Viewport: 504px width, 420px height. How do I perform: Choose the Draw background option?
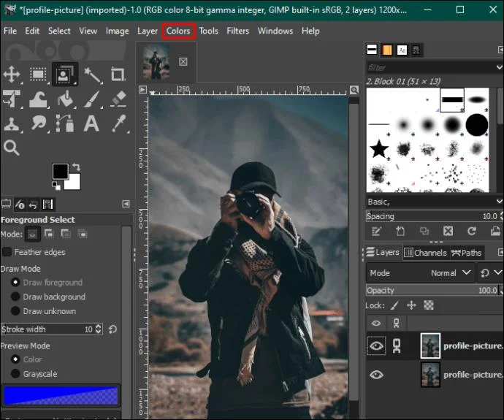tap(15, 297)
